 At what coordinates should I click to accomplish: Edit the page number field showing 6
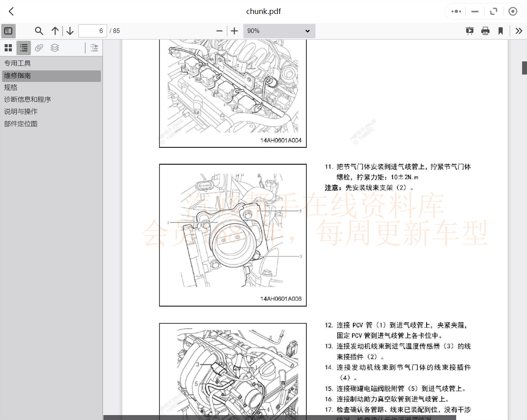[92, 30]
